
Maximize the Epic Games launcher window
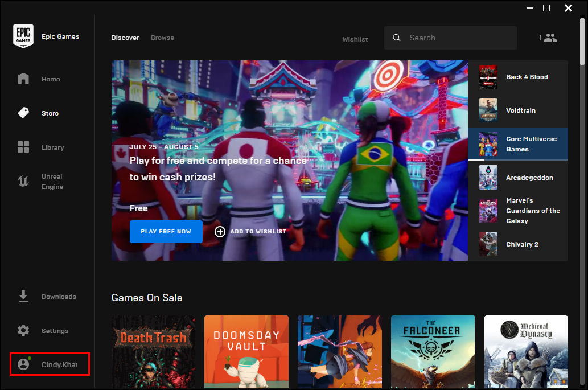coord(546,8)
